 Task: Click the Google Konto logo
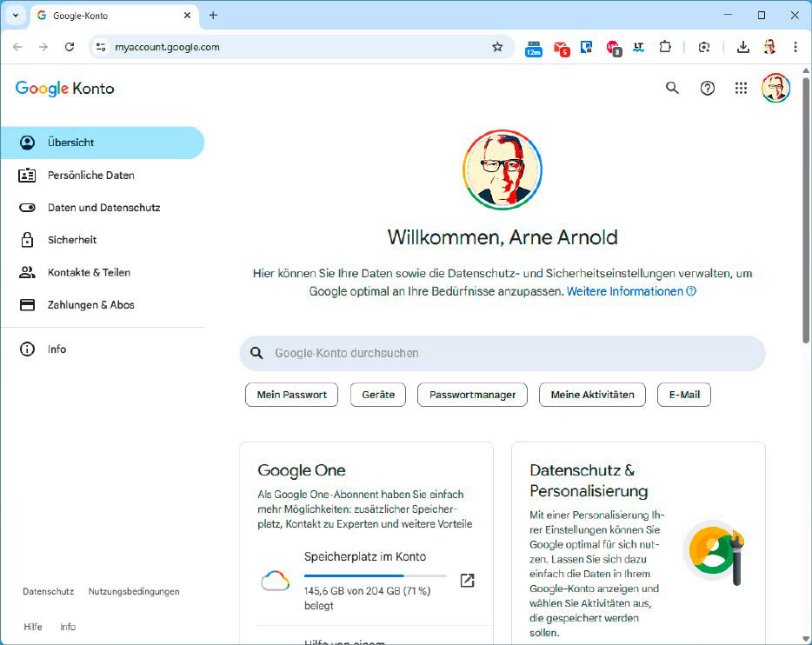point(64,89)
